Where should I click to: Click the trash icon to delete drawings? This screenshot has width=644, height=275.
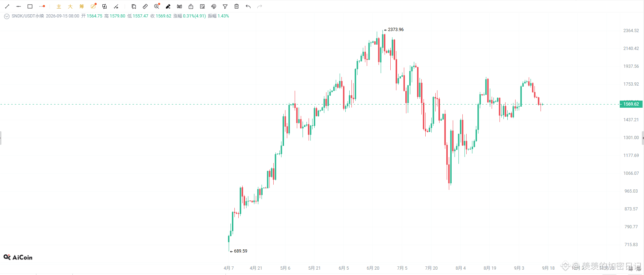pos(237,6)
